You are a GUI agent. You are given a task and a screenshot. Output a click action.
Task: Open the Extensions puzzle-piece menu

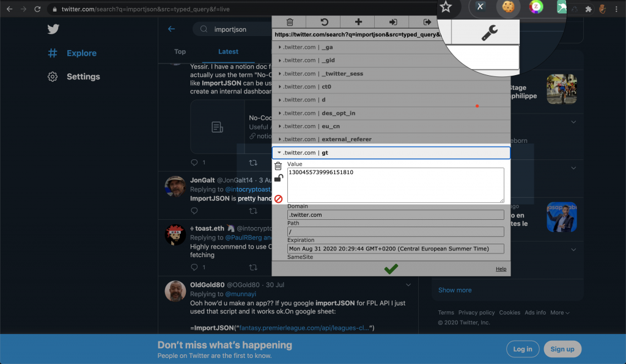coord(588,9)
